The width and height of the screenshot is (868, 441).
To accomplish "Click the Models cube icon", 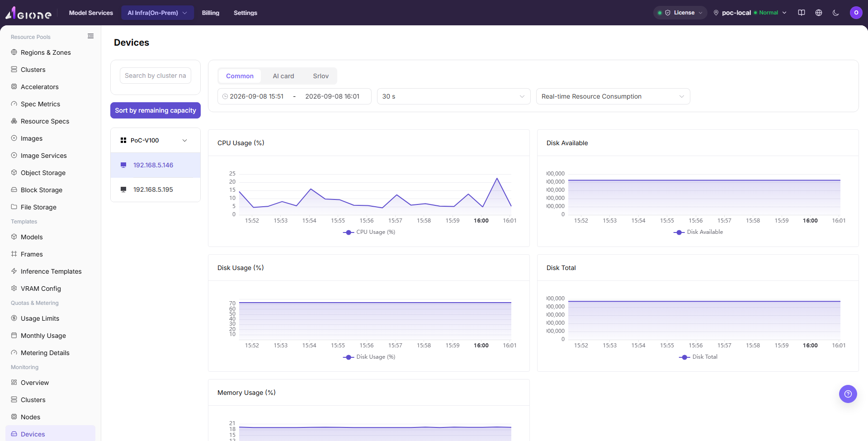I will click(14, 237).
